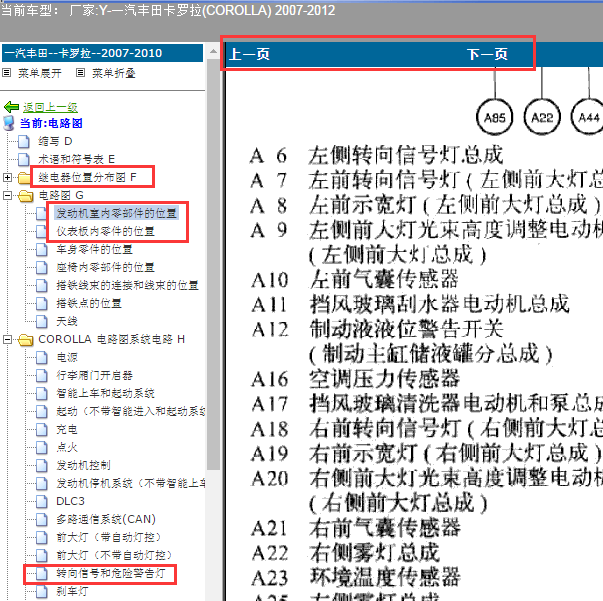Screen dimensions: 603x601
Task: Open 缩写 D document
Action: coord(55,142)
